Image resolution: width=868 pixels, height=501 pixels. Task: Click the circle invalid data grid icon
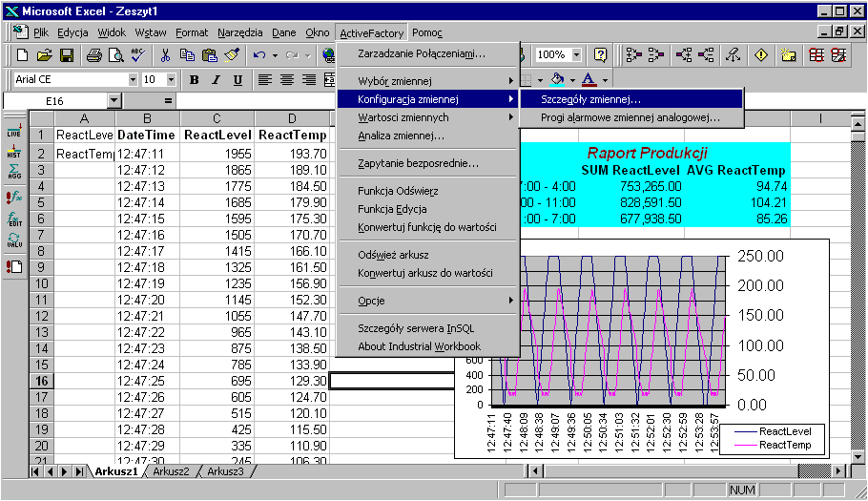tap(816, 54)
